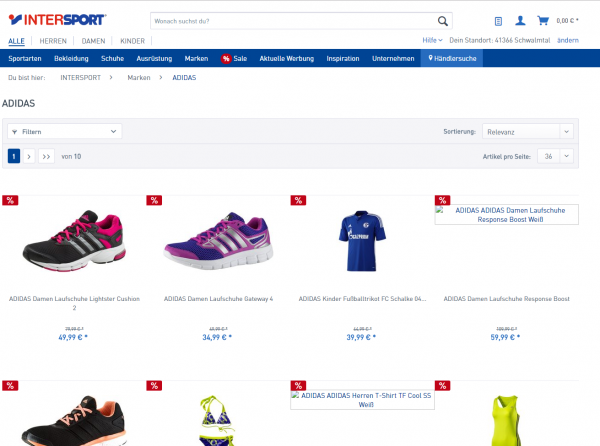Open Gateway 4 purple shoe image
The width and height of the screenshot is (600, 446).
point(218,241)
